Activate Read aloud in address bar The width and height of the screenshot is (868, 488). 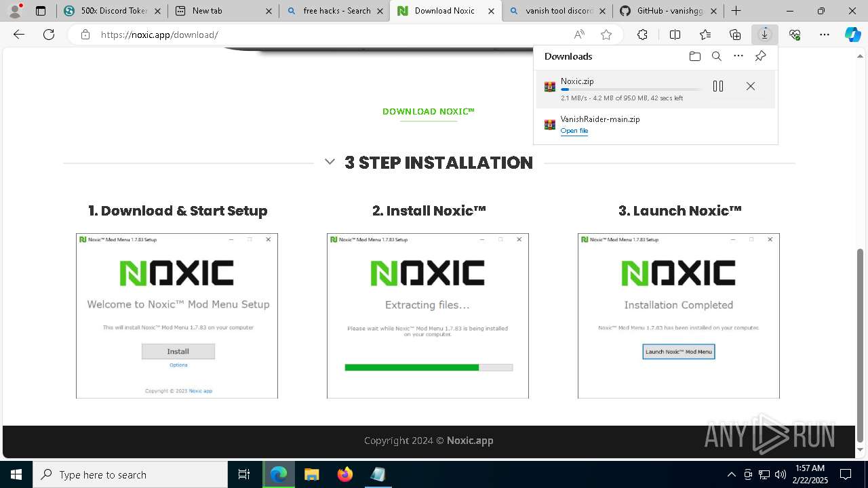579,35
